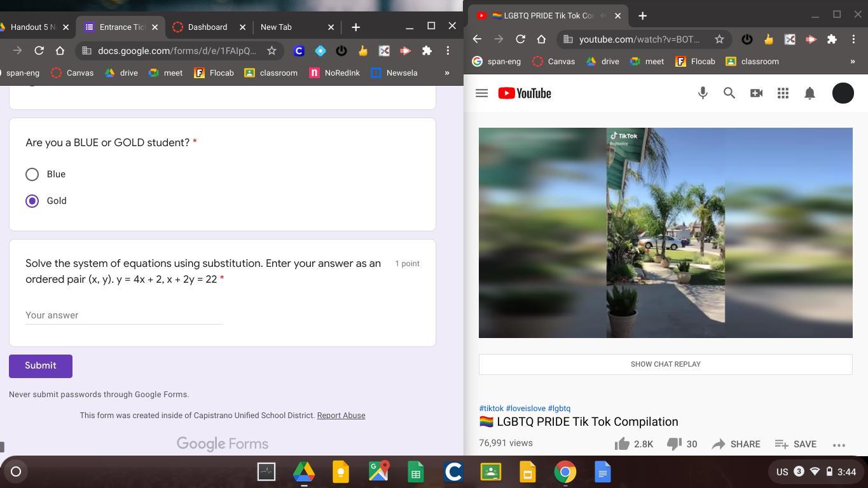The width and height of the screenshot is (868, 488).
Task: Dislike the video with thumbs down
Action: 674,444
